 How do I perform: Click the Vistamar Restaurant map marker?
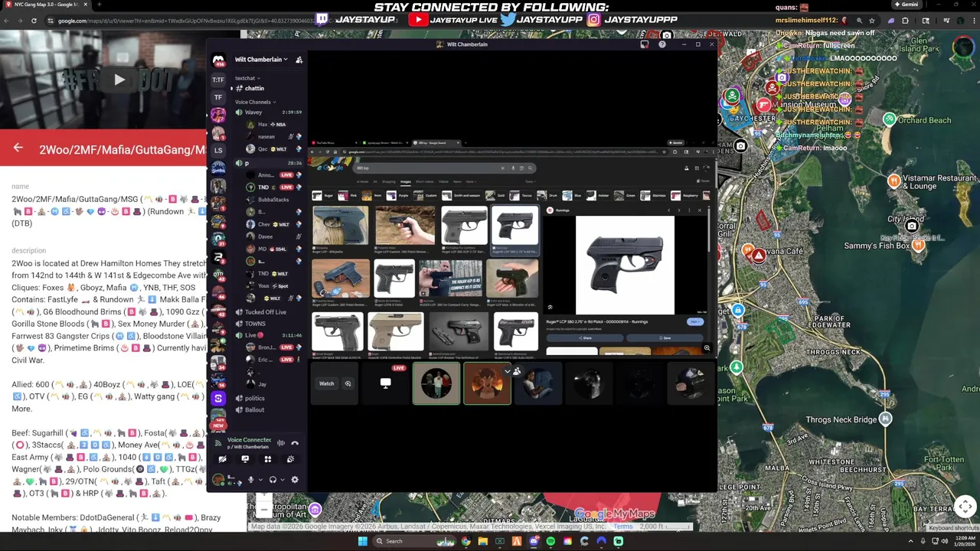[893, 181]
